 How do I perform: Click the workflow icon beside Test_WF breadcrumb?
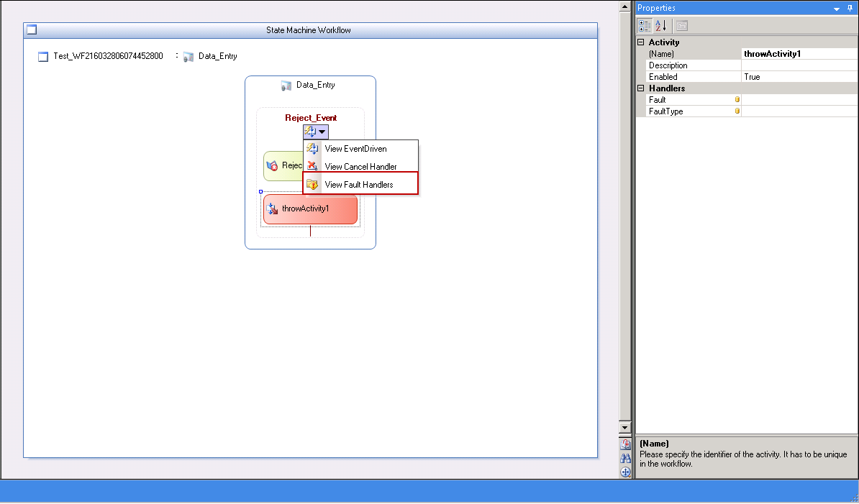(42, 56)
